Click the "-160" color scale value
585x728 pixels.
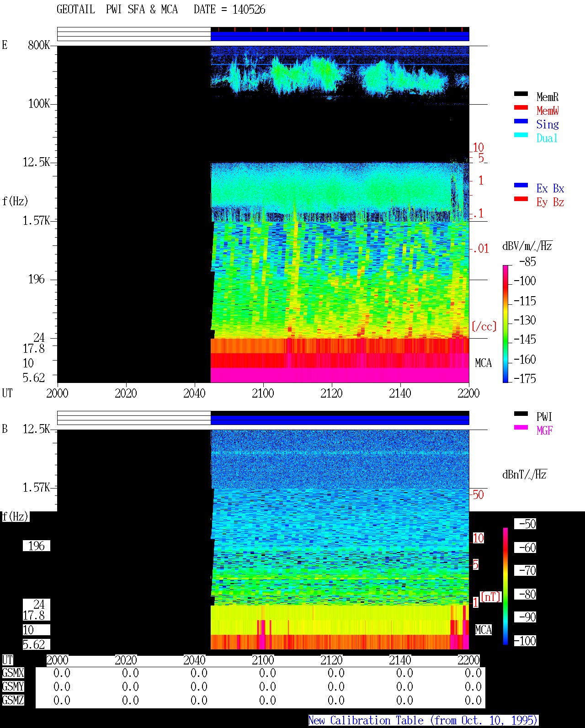tap(525, 360)
